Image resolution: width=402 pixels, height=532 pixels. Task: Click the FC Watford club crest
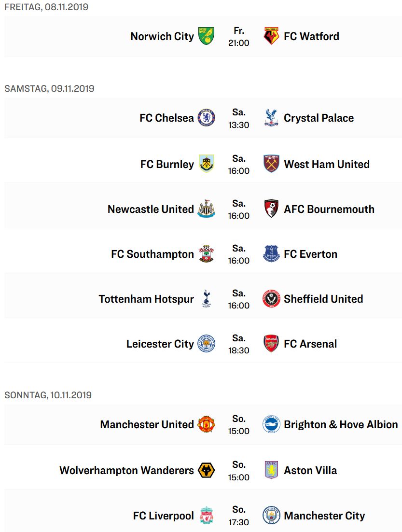[x=271, y=36]
